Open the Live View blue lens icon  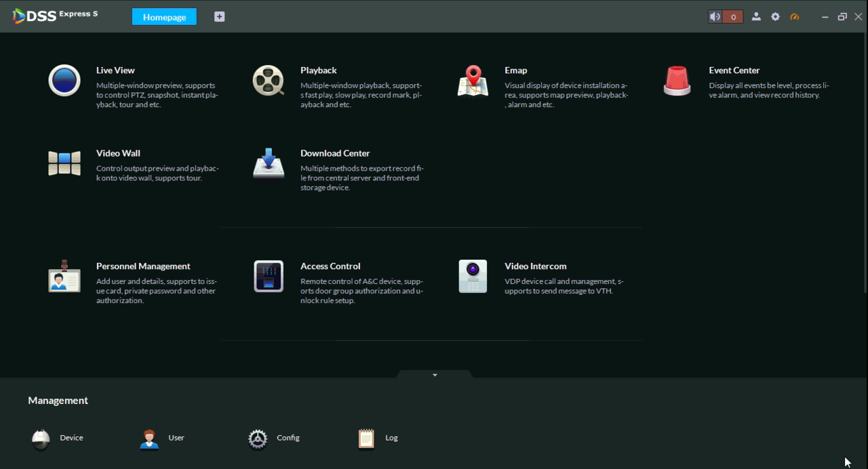pos(64,81)
